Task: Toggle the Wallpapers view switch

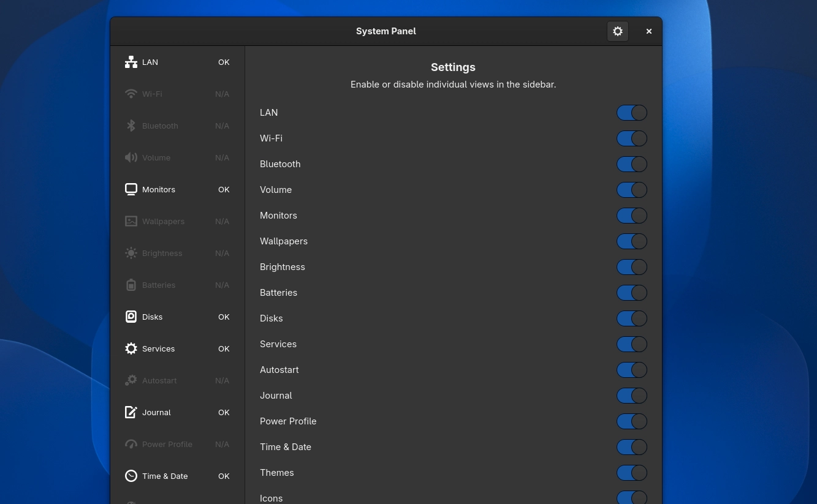Action: tap(632, 241)
